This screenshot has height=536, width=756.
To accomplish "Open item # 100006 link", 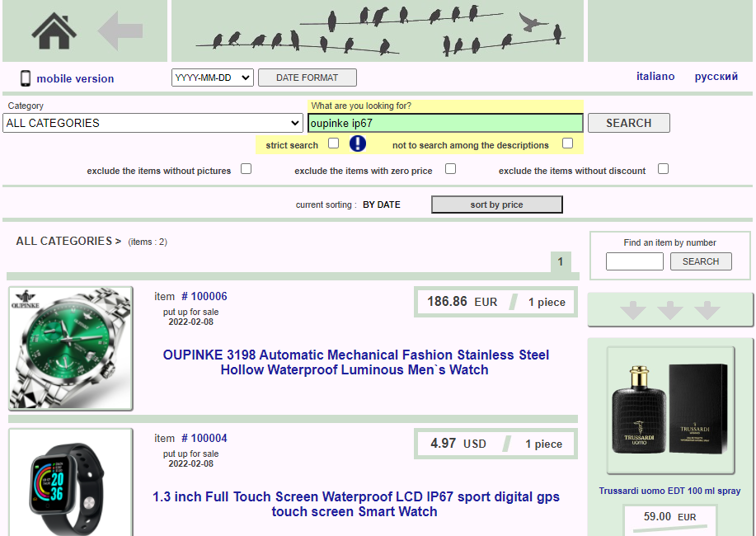I will coord(204,297).
